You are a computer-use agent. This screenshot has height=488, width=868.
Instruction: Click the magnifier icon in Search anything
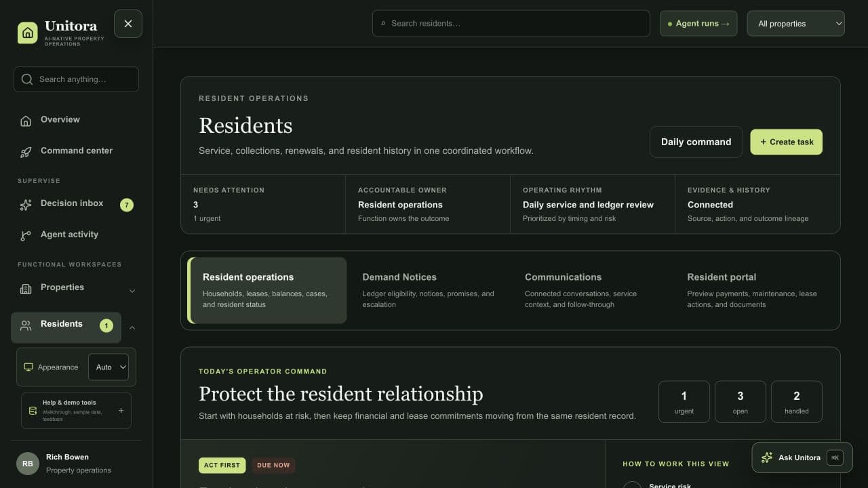pos(27,79)
